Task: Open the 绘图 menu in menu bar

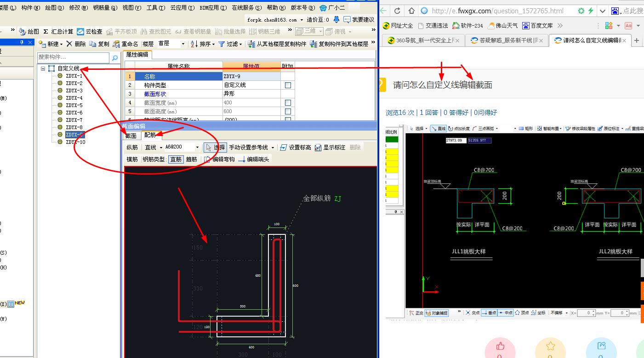Action: (x=54, y=8)
